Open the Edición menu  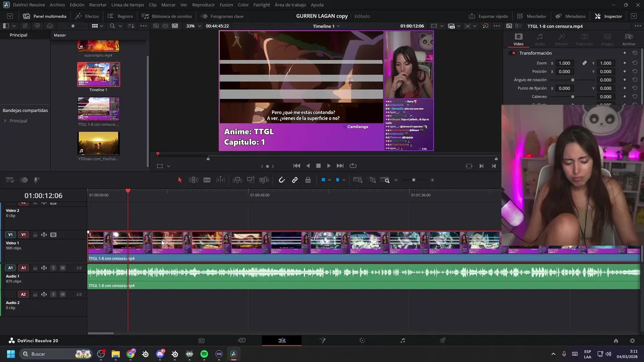(x=77, y=5)
